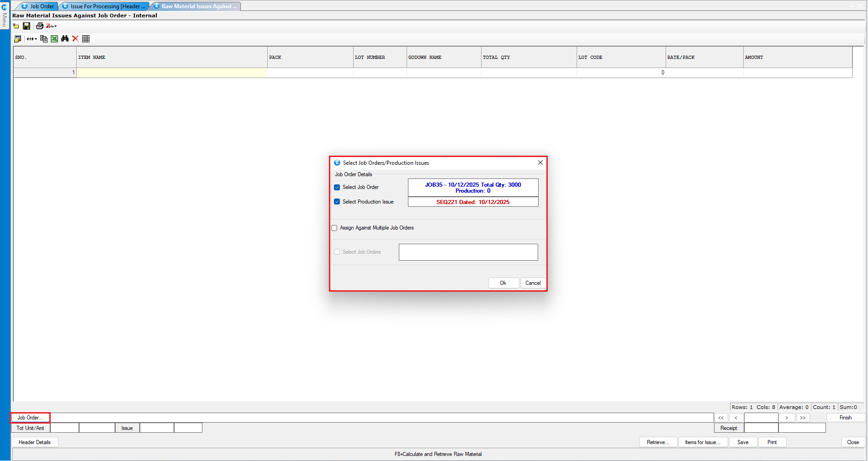The width and height of the screenshot is (868, 461).
Task: Click the copy documents icon
Action: (x=44, y=39)
